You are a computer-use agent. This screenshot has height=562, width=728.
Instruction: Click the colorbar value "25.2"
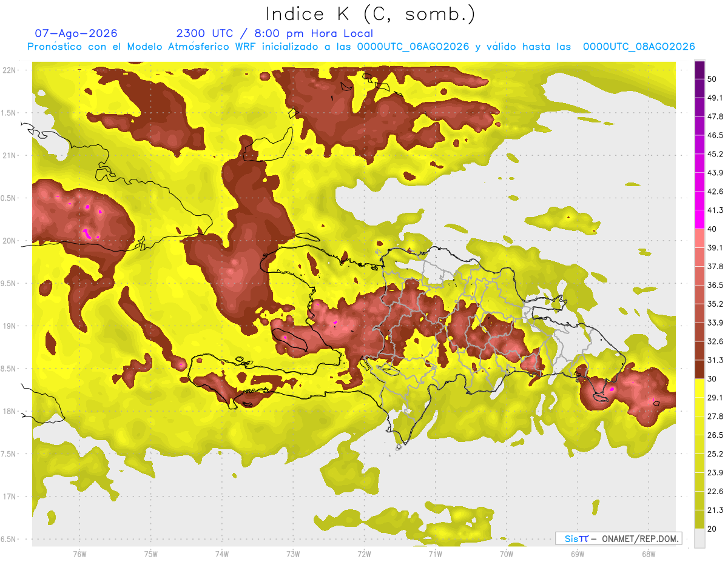[x=715, y=453]
